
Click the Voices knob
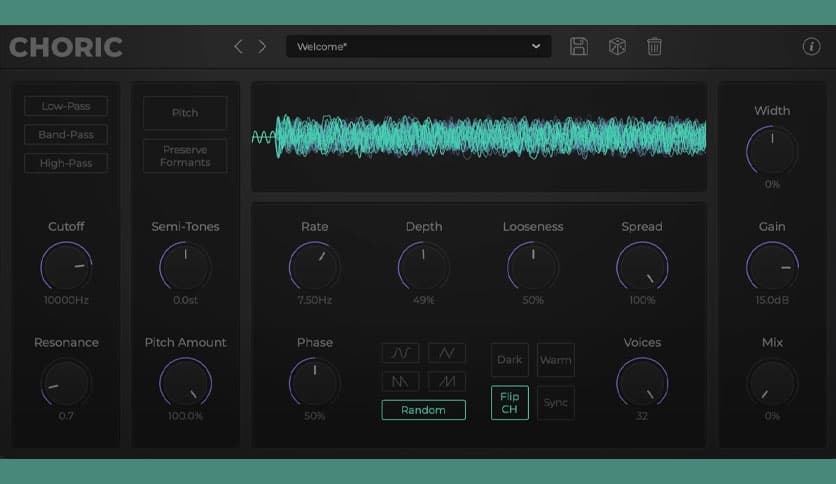coord(642,383)
